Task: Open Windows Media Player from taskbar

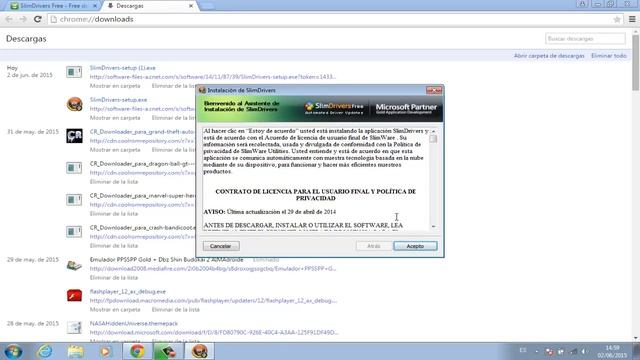Action: point(106,351)
